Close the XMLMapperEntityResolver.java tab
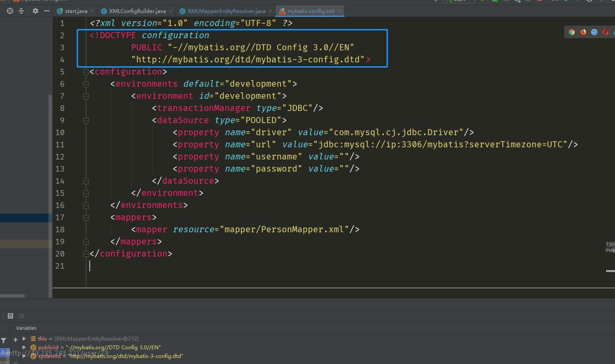The height and width of the screenshot is (364, 615). [270, 11]
